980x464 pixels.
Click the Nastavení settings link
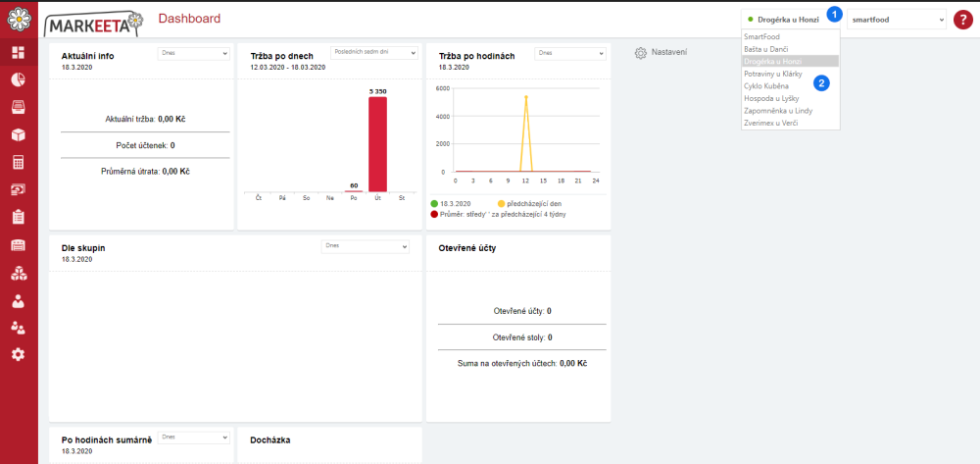point(669,53)
